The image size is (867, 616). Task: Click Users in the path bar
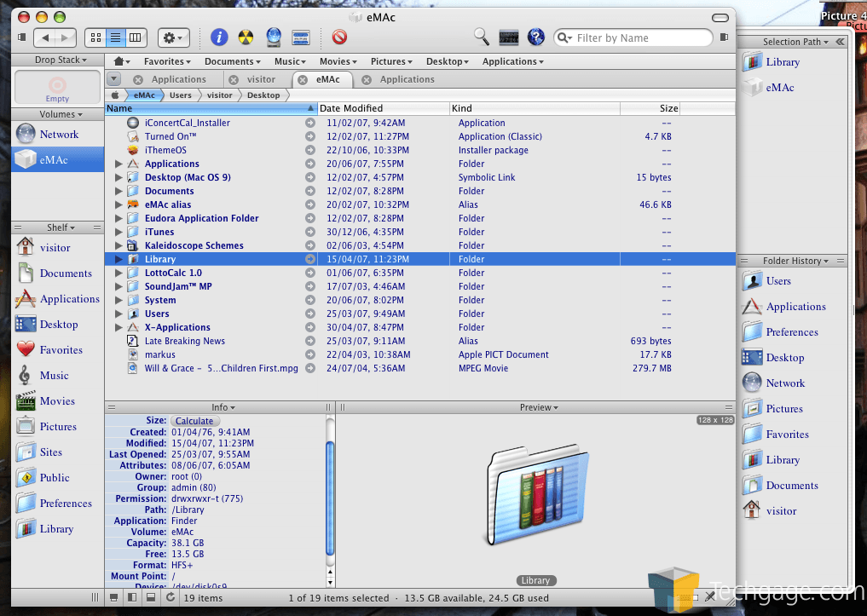(180, 95)
